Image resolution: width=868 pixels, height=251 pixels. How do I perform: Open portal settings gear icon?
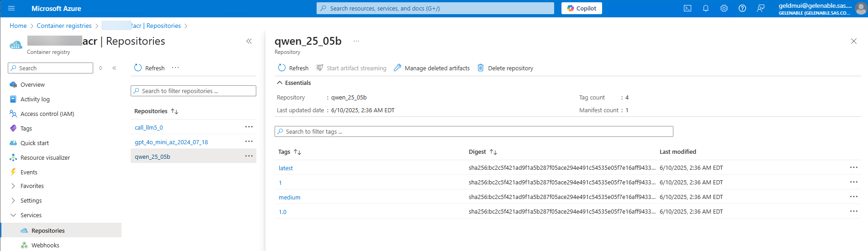(724, 8)
